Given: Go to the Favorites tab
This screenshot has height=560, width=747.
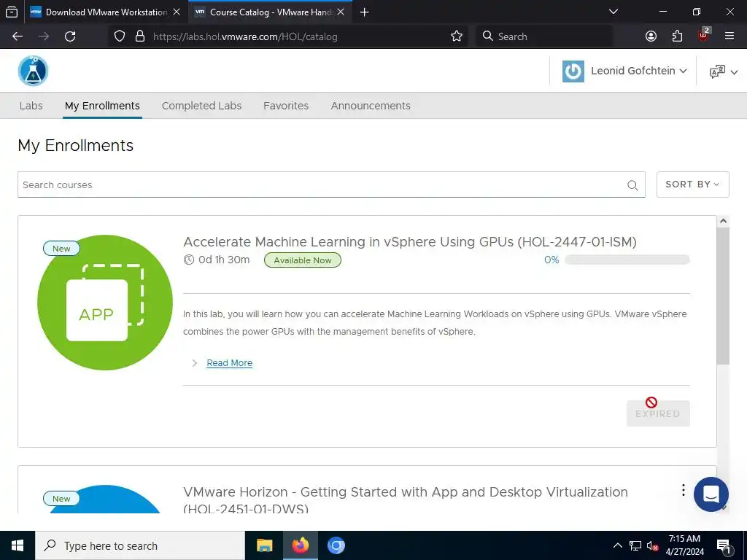Looking at the screenshot, I should point(286,106).
